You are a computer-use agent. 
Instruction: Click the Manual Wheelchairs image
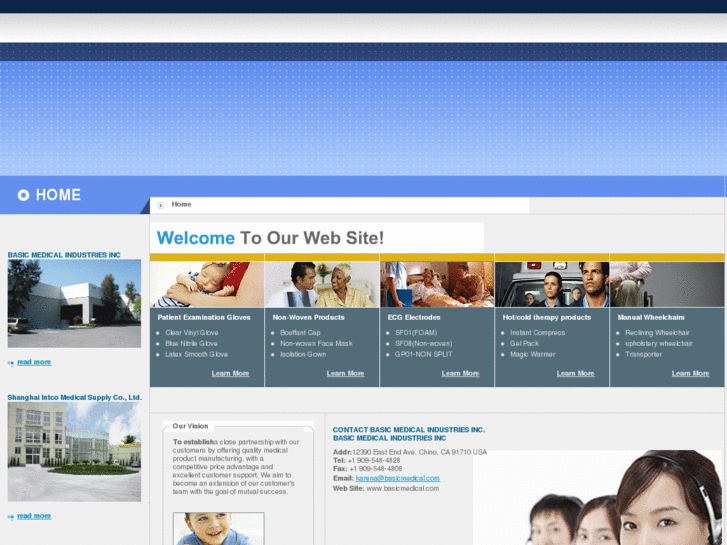pos(667,284)
